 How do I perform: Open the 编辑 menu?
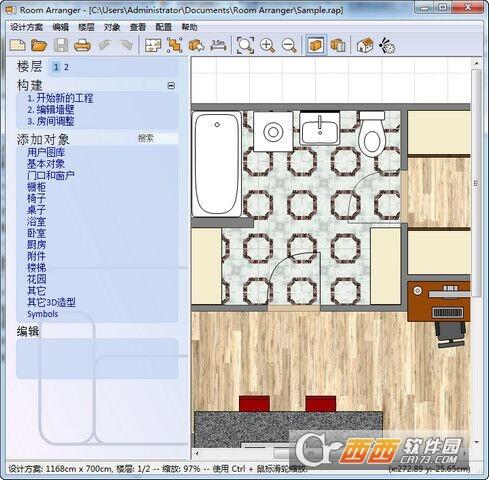pyautogui.click(x=61, y=27)
